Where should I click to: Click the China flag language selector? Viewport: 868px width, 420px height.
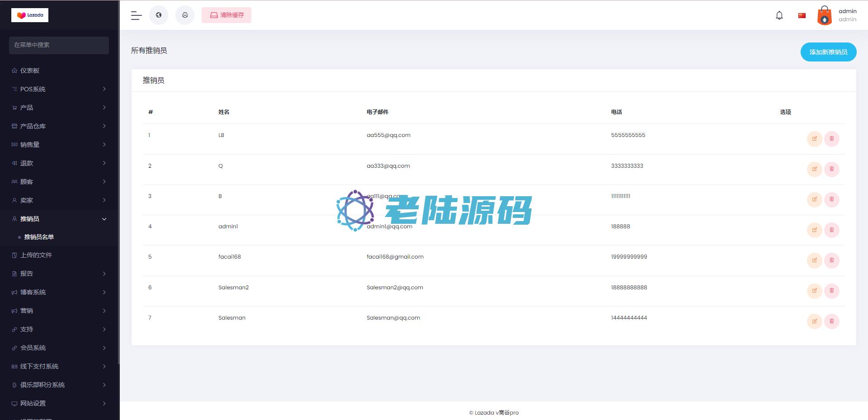(x=802, y=15)
